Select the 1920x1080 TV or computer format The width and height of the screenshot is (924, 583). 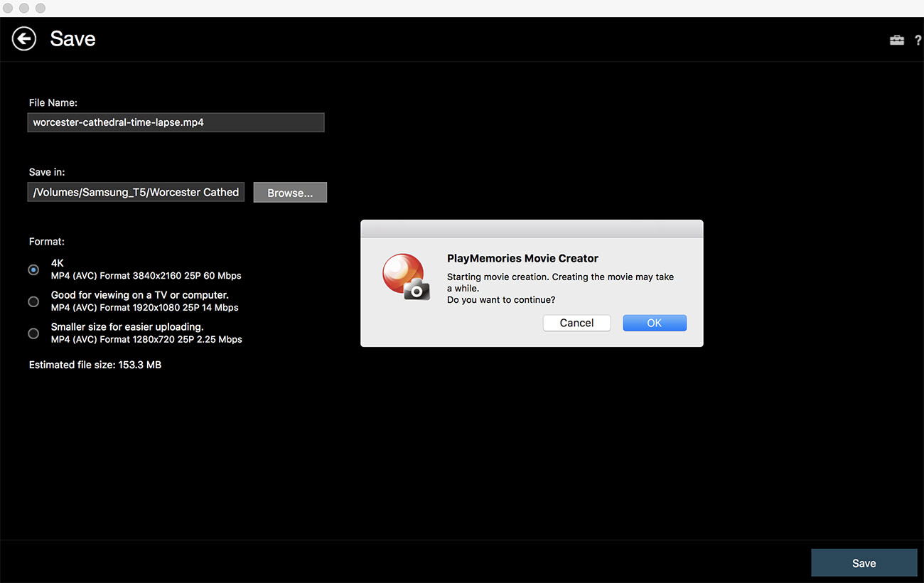33,301
